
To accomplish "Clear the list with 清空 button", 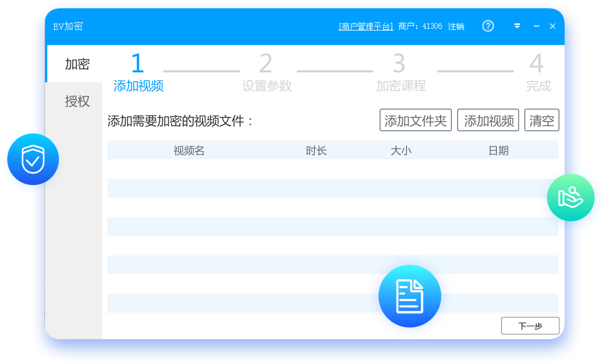I will (541, 120).
